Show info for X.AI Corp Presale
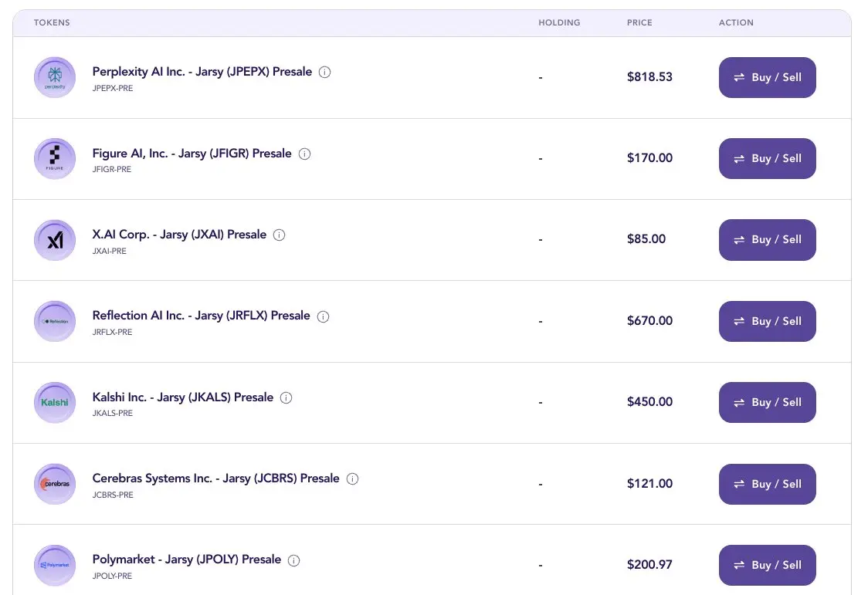 pos(280,235)
